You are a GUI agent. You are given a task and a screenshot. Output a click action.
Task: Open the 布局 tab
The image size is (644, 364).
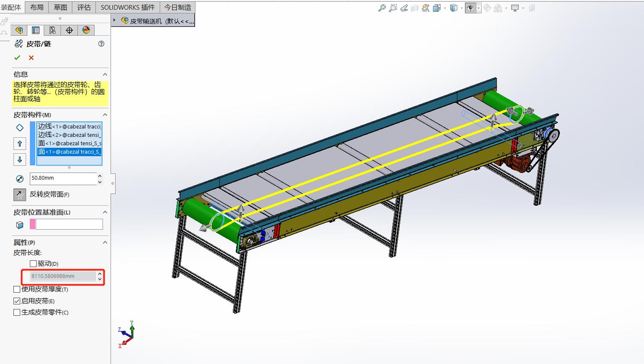(x=37, y=7)
